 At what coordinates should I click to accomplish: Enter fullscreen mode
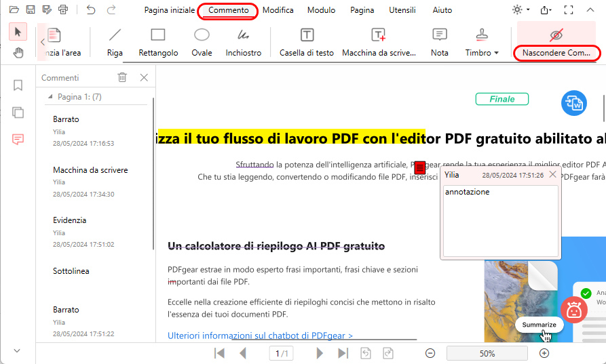pyautogui.click(x=569, y=9)
